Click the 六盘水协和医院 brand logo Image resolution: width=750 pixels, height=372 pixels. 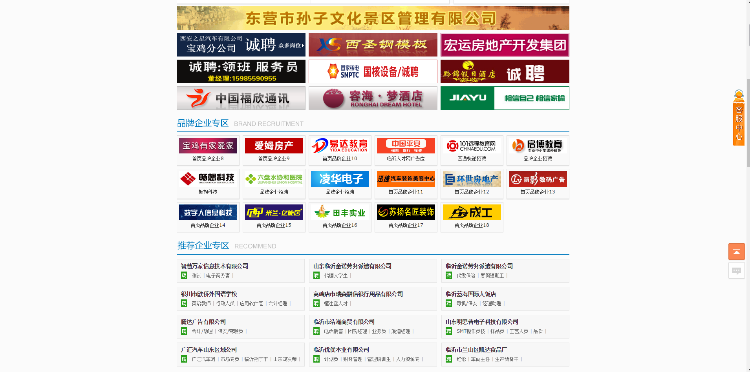click(x=274, y=179)
